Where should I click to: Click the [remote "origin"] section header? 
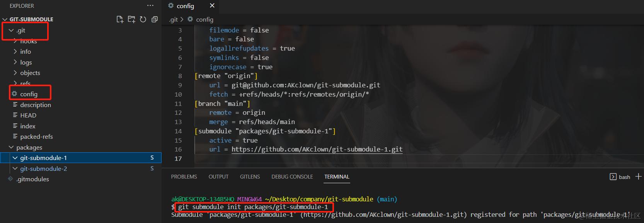coord(226,76)
